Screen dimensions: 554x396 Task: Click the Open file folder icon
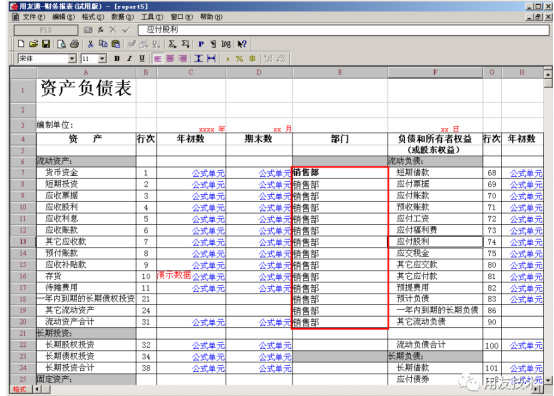[34, 44]
